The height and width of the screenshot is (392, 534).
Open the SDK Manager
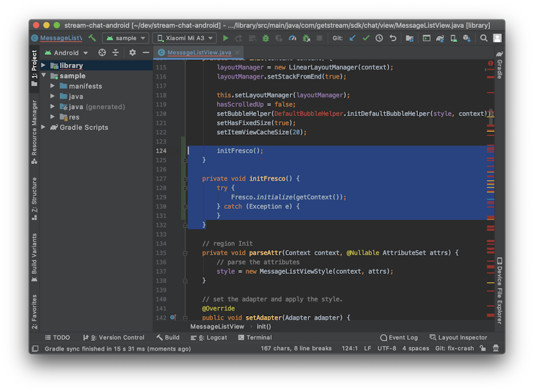pyautogui.click(x=467, y=38)
